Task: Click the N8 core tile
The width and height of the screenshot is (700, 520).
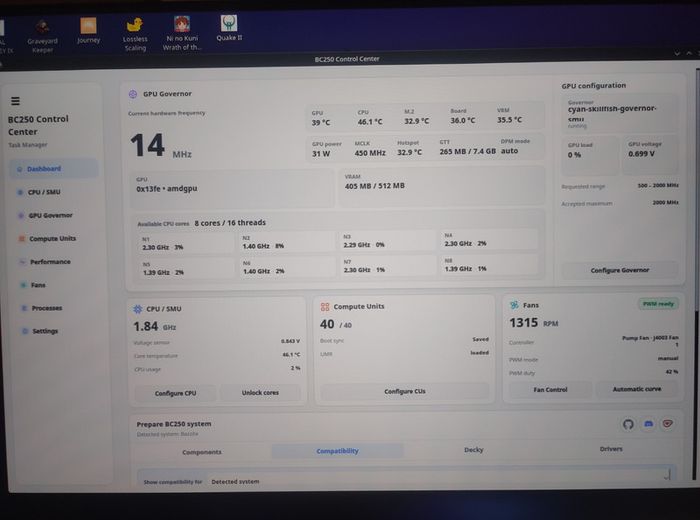Action: (489, 265)
